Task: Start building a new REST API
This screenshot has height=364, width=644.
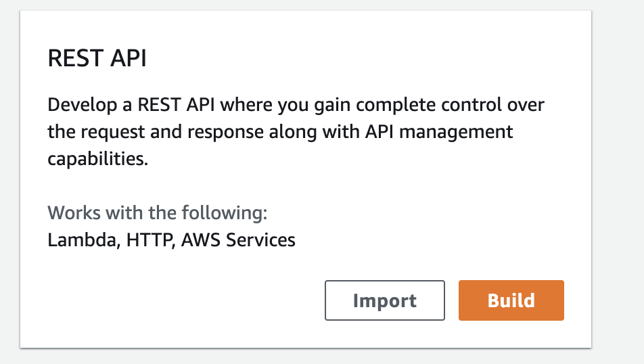Action: coord(511,300)
